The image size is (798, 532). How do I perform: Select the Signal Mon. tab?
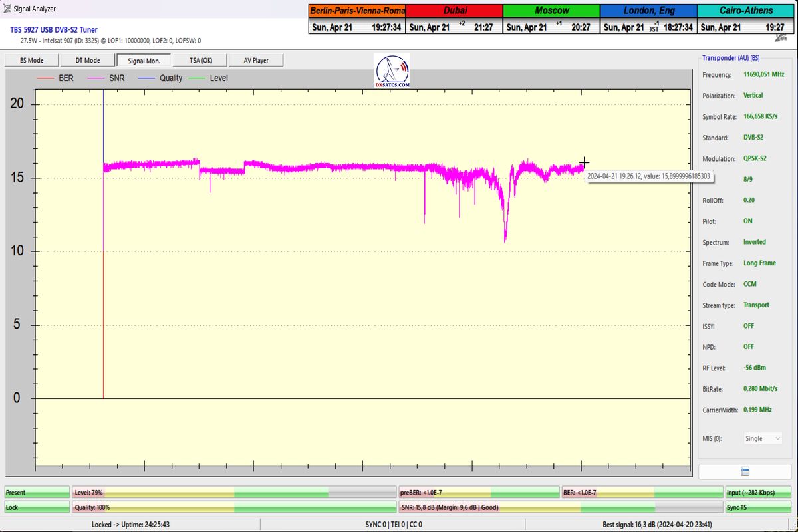(x=144, y=60)
